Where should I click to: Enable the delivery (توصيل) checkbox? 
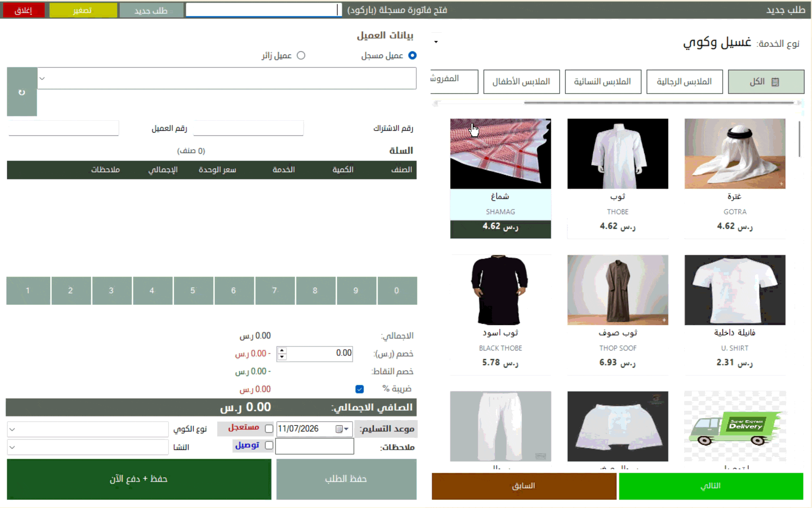[269, 445]
